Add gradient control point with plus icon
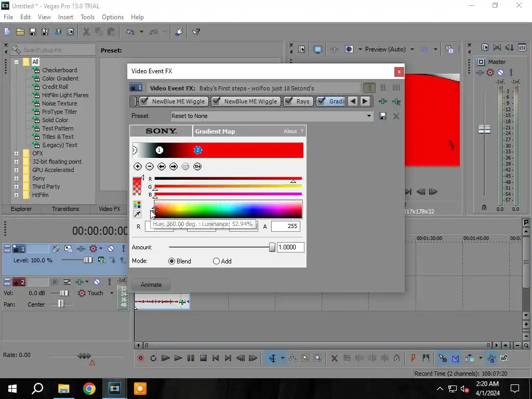Image resolution: width=532 pixels, height=399 pixels. click(137, 166)
